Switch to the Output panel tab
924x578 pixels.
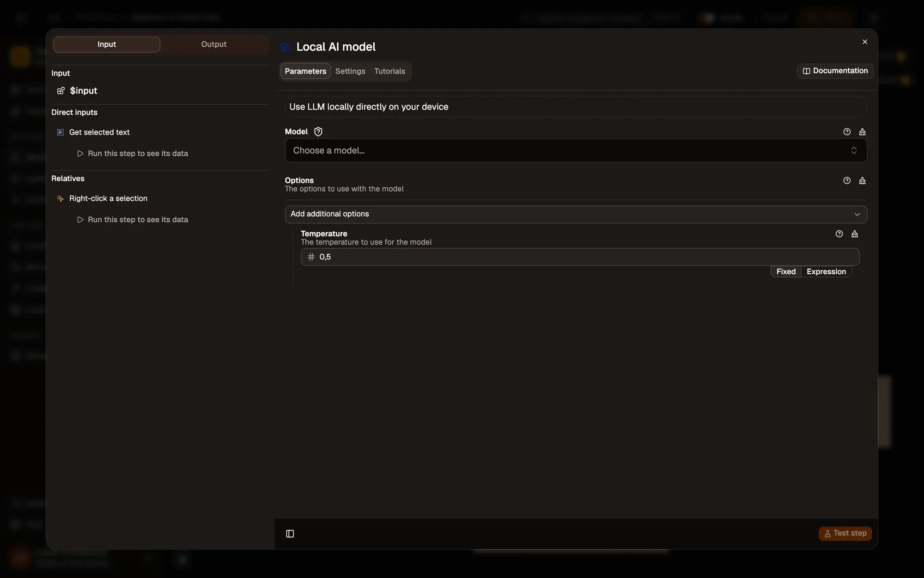coord(214,44)
